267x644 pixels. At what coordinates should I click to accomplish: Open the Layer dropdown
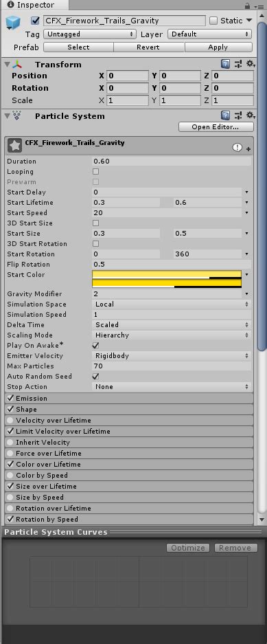click(210, 34)
